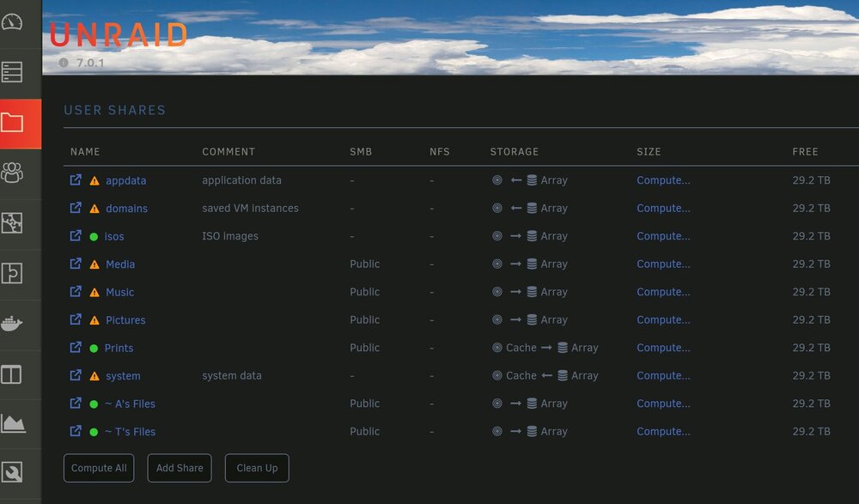Click 'Cache' storage label in Prints row
The height and width of the screenshot is (504, 859).
(x=521, y=348)
